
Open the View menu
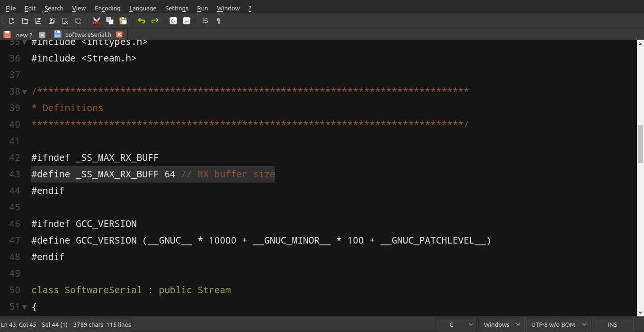(79, 8)
